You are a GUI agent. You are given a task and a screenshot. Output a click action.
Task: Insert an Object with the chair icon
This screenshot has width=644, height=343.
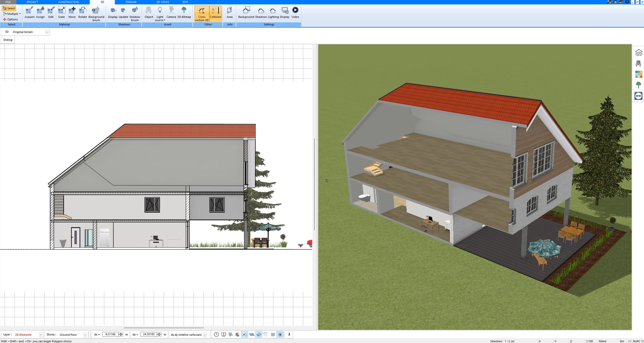click(149, 13)
